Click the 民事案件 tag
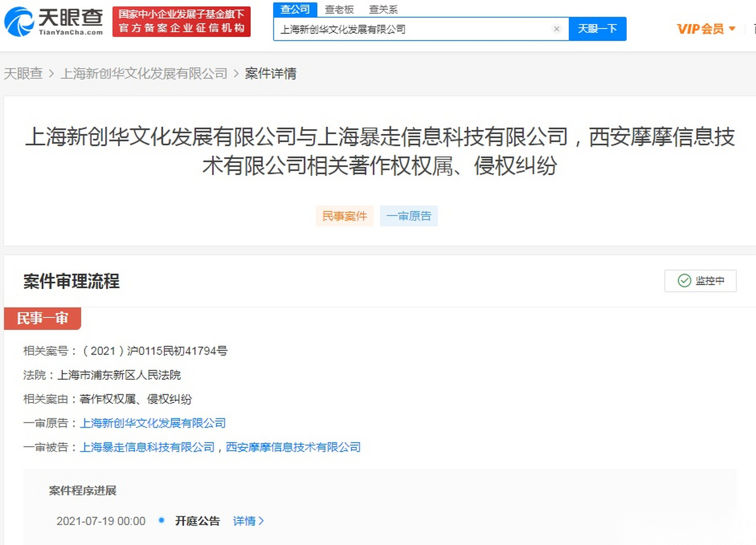The image size is (756, 545). 344,216
